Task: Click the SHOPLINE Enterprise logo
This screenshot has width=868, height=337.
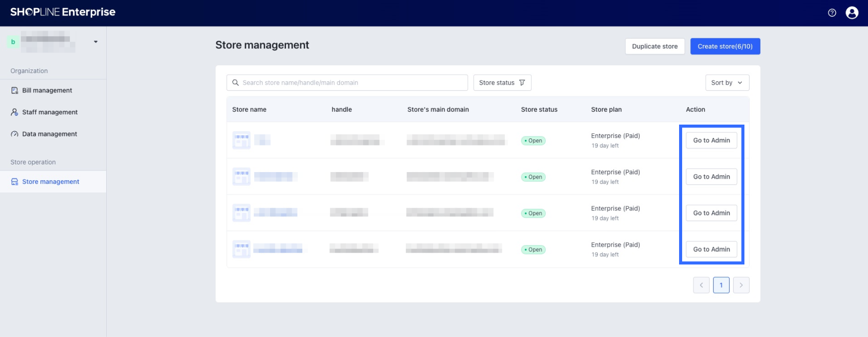Action: tap(63, 12)
